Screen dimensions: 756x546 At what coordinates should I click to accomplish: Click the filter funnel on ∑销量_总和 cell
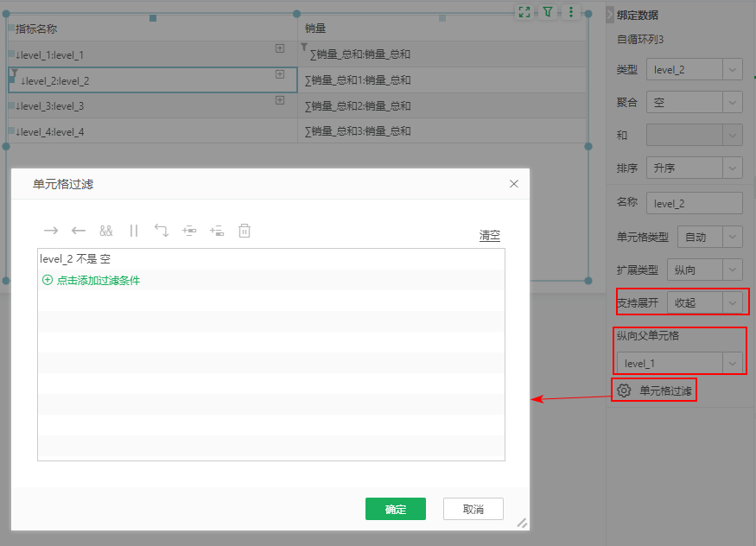pyautogui.click(x=304, y=47)
